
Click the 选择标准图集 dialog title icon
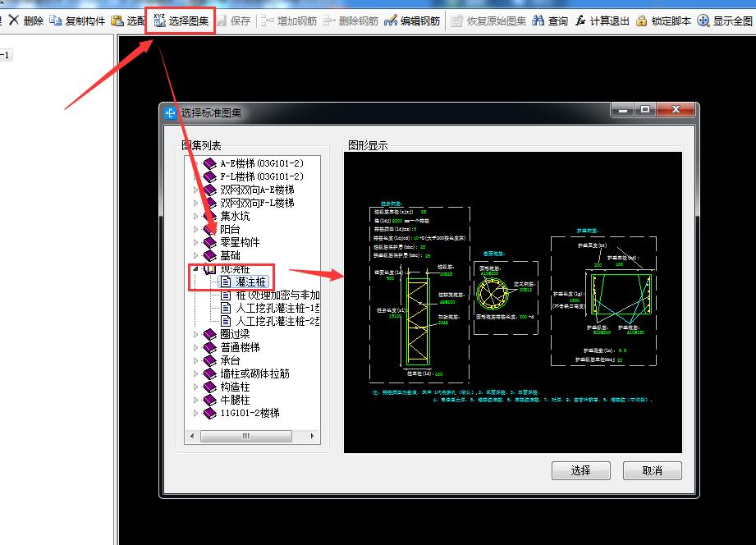pos(170,113)
